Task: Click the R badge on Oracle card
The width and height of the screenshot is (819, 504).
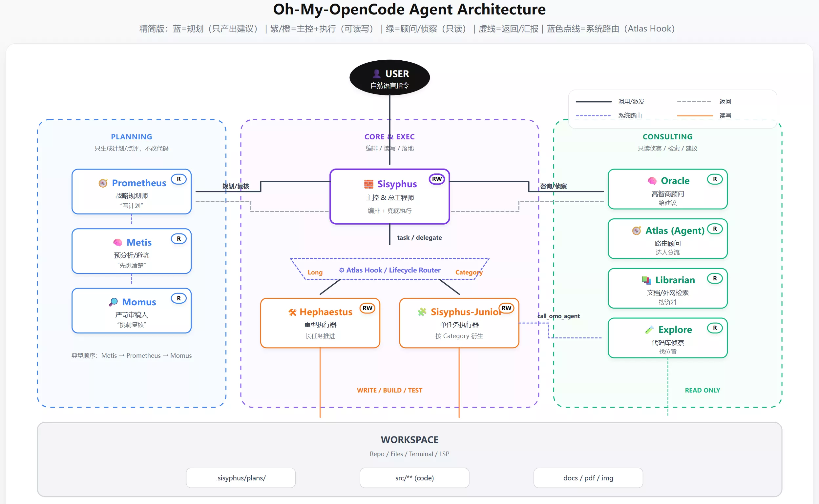Action: pyautogui.click(x=715, y=179)
